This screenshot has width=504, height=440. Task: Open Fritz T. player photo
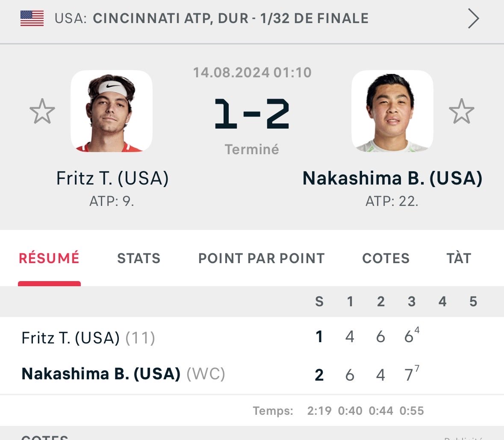112,111
